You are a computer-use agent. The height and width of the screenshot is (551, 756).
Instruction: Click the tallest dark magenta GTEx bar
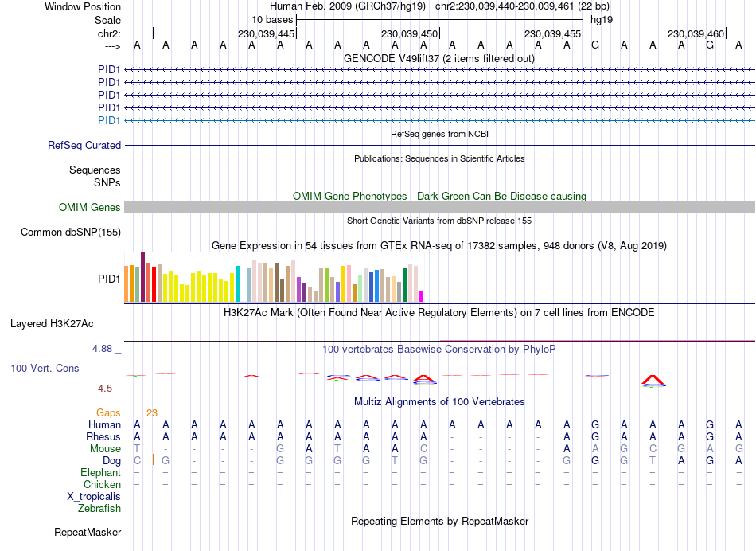(142, 276)
